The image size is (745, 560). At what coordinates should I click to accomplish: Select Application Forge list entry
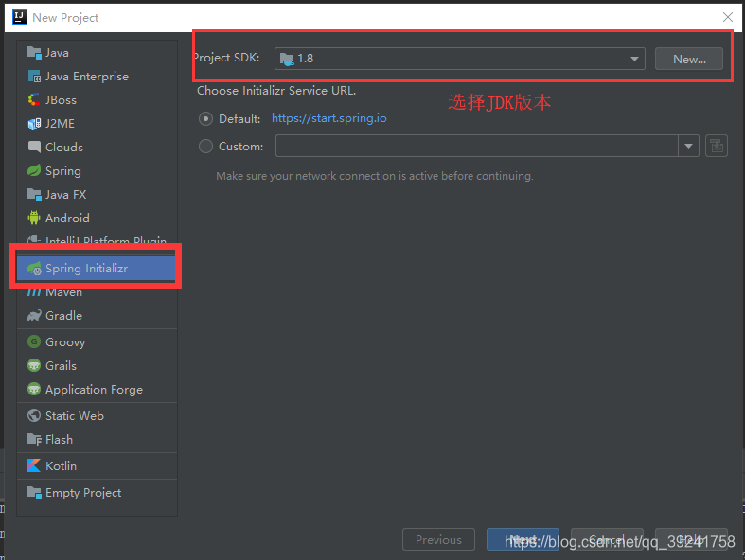97,389
